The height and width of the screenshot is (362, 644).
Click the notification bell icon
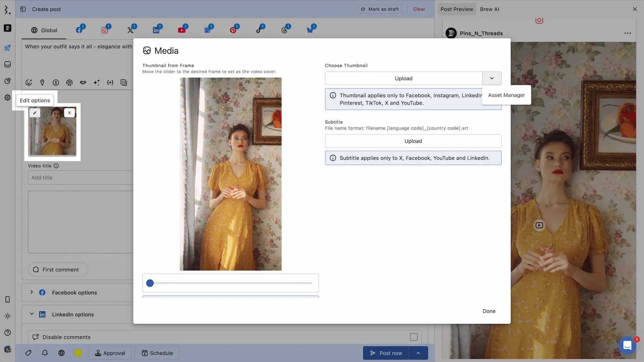point(45,353)
